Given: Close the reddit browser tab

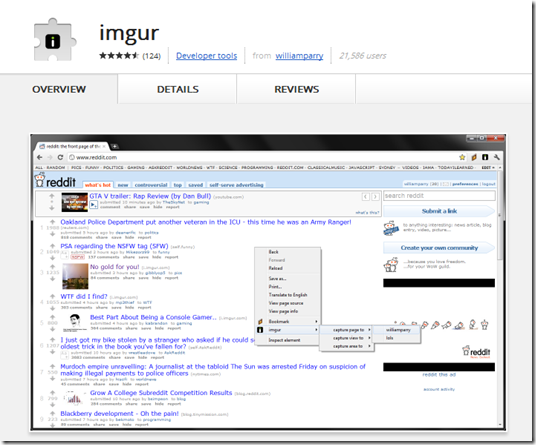Looking at the screenshot, I should (104, 146).
